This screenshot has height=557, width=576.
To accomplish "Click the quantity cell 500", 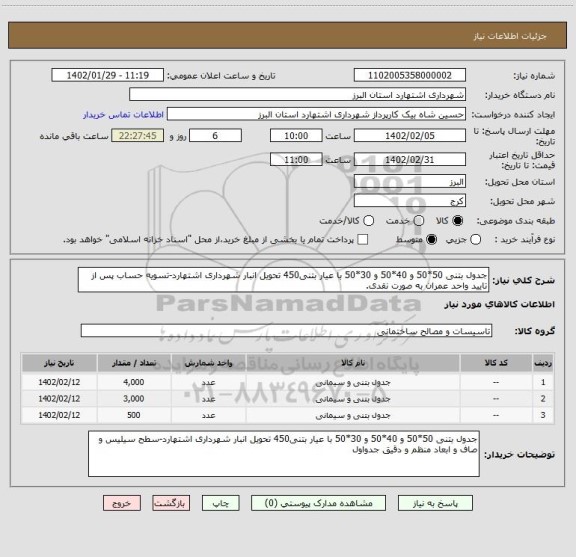I will (x=134, y=415).
